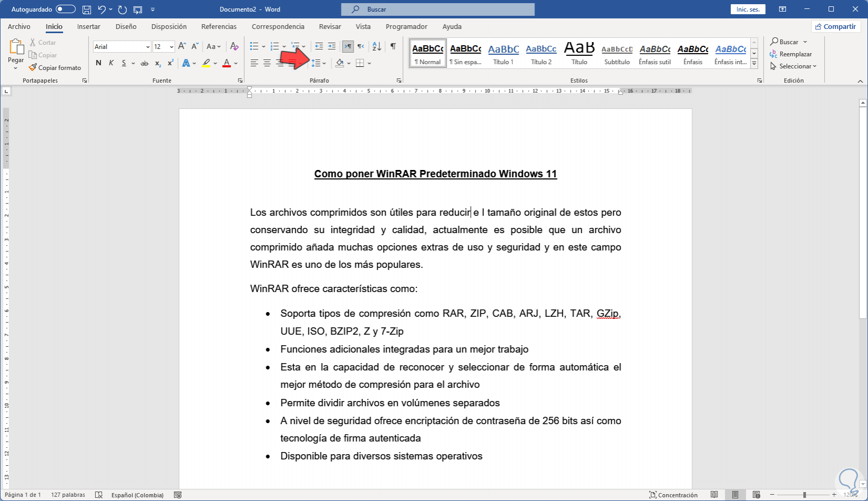Image resolution: width=868 pixels, height=501 pixels.
Task: Open the Archivo tab
Action: pos(19,26)
